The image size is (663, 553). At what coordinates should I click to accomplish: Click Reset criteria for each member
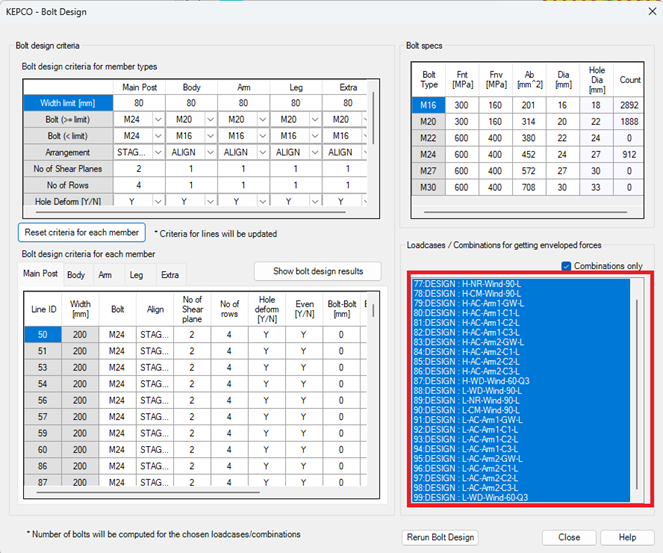pos(82,232)
